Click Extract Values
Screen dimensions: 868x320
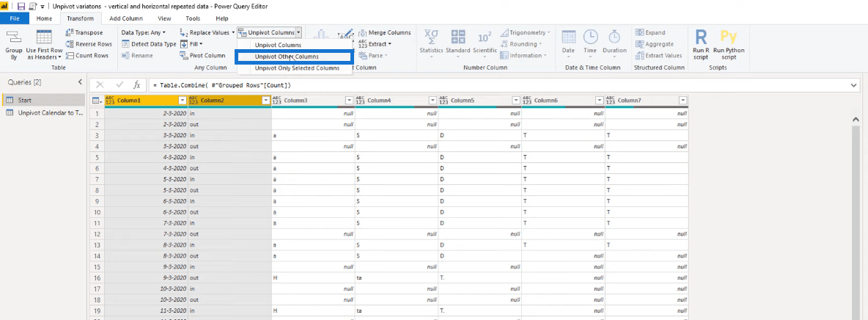[x=659, y=56]
